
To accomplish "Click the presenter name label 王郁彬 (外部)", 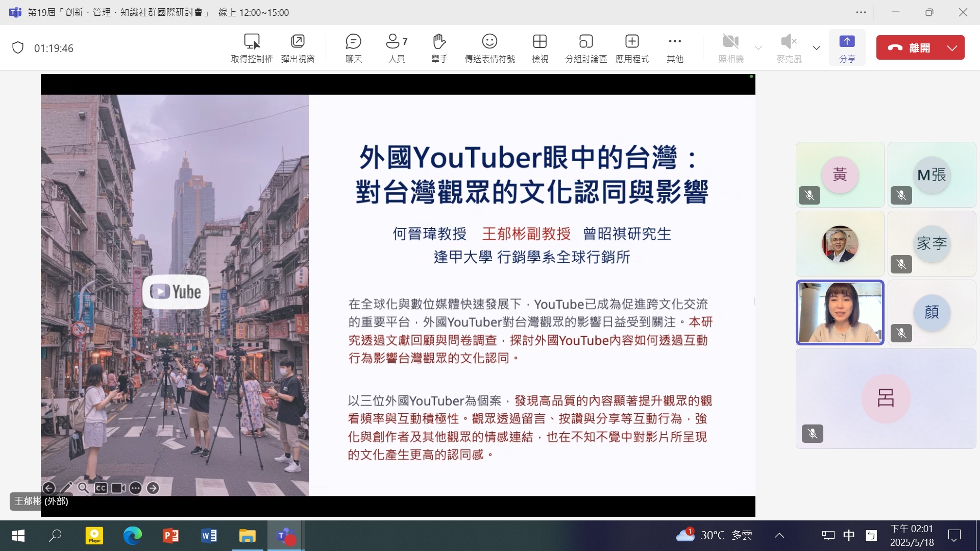I will pyautogui.click(x=41, y=501).
